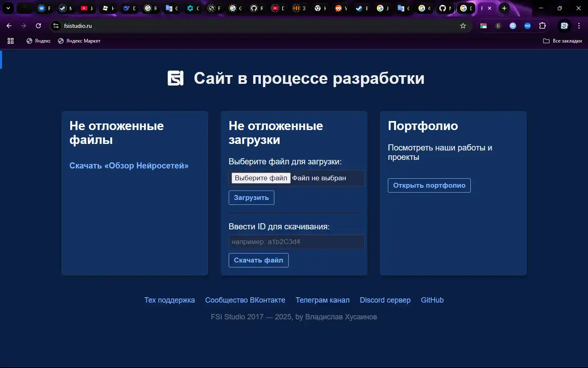Image resolution: width=588 pixels, height=368 pixels.
Task: Click the colorful striped extension icon
Action: click(483, 26)
